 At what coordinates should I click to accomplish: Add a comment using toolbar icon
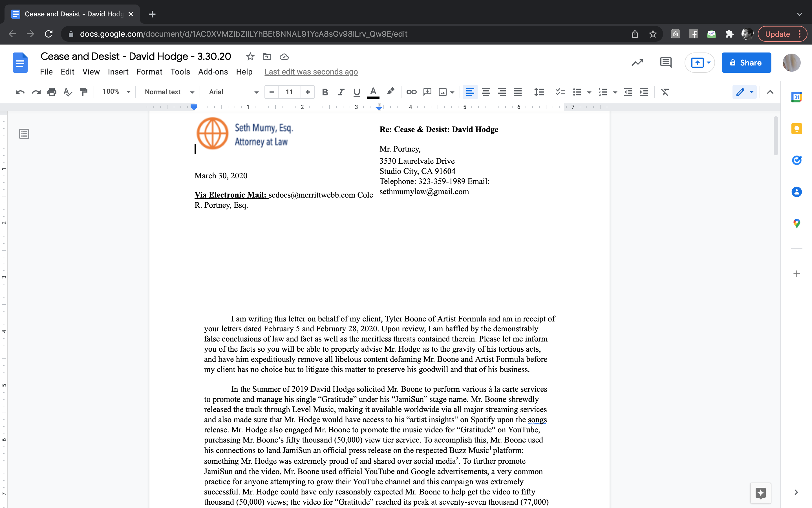click(x=427, y=92)
